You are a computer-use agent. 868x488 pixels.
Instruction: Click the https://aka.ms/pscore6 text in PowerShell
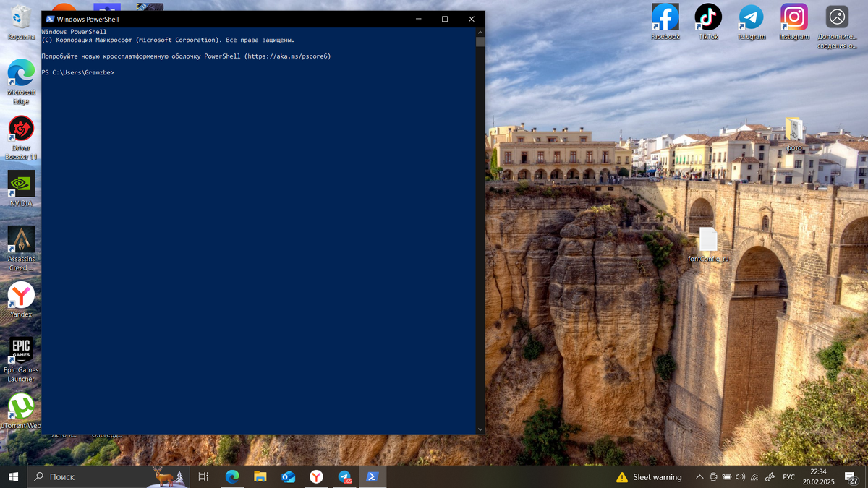click(x=288, y=56)
